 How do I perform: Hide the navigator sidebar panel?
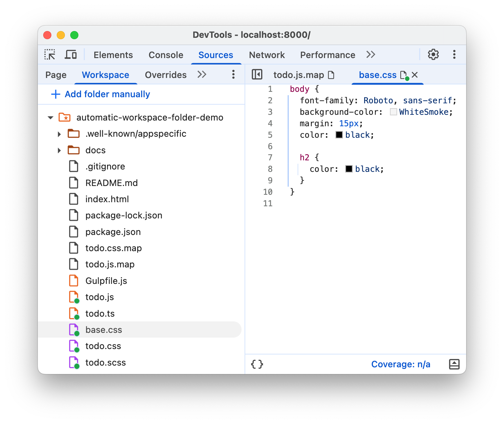click(257, 75)
